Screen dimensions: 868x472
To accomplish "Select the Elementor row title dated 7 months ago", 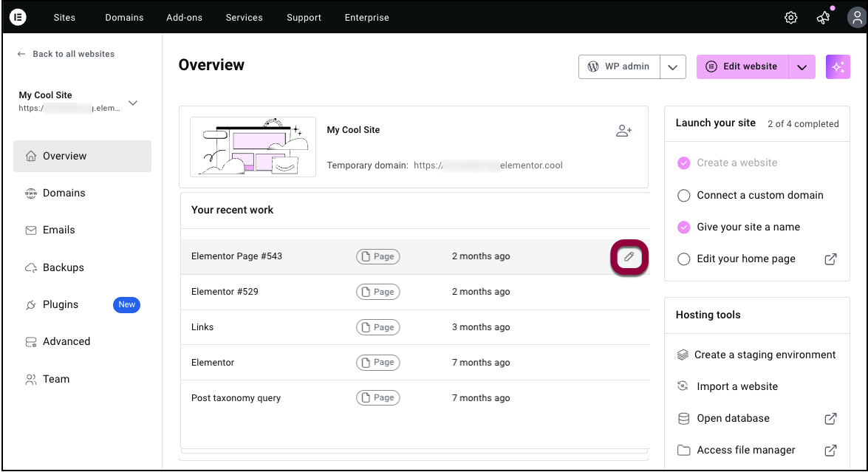I will coord(213,363).
